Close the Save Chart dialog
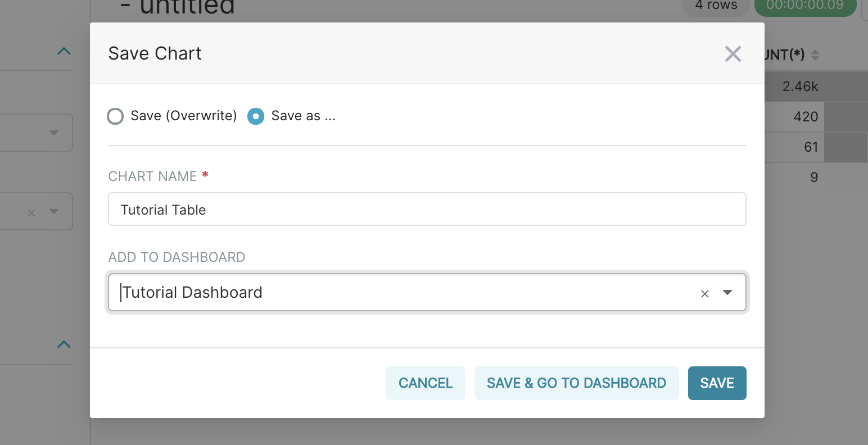Viewport: 868px width, 445px height. coord(733,54)
